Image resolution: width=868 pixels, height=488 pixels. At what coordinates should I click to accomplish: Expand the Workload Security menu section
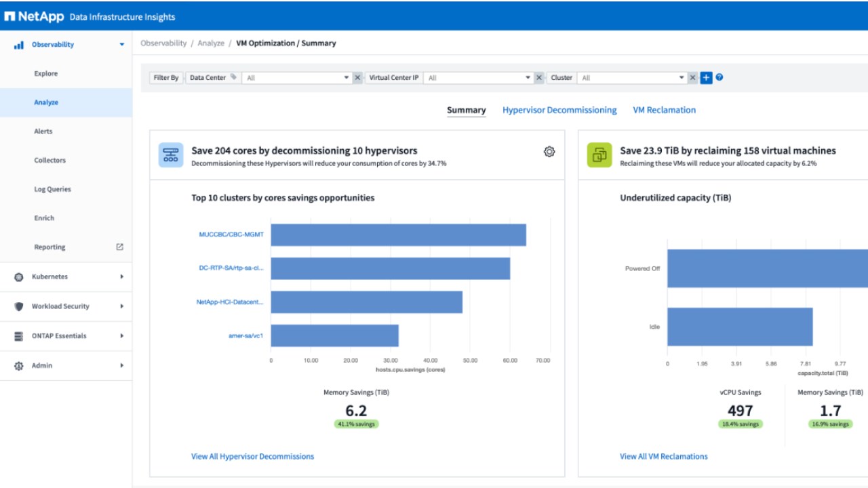coord(122,306)
